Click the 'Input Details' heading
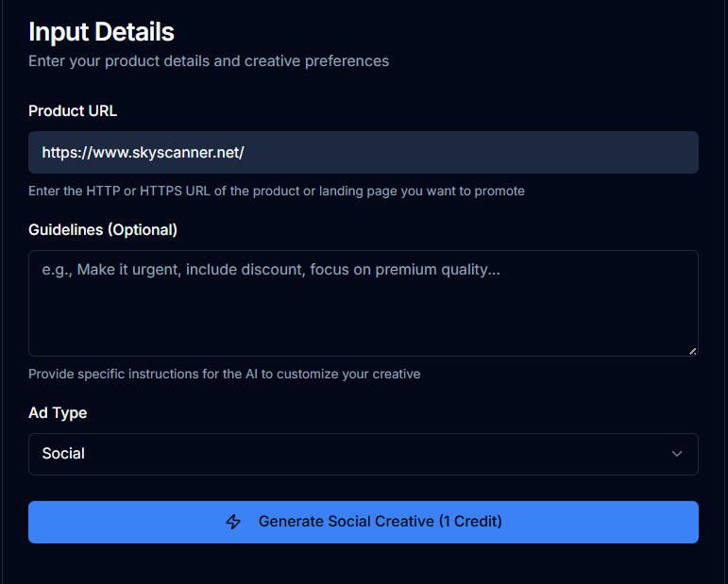Viewport: 728px width, 584px height. coord(101,32)
